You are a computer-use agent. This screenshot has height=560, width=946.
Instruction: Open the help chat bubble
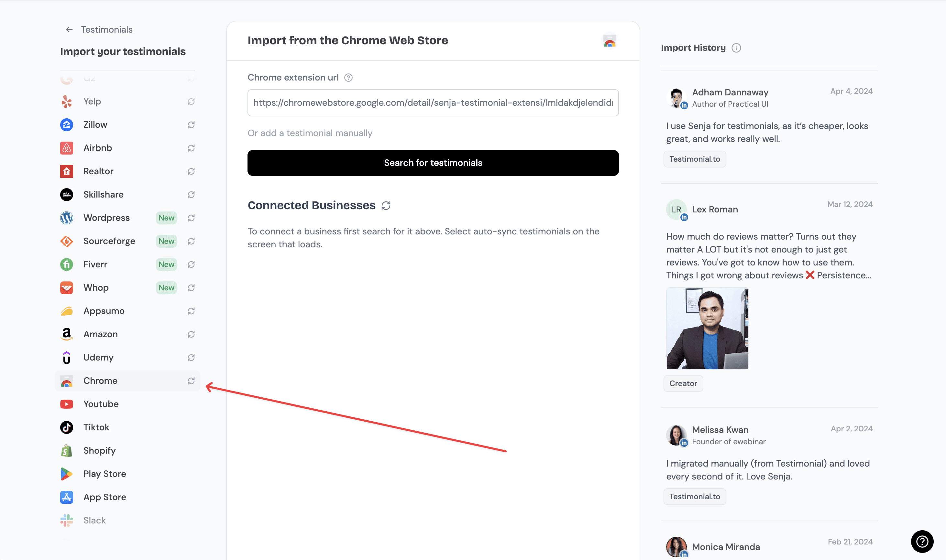(922, 542)
